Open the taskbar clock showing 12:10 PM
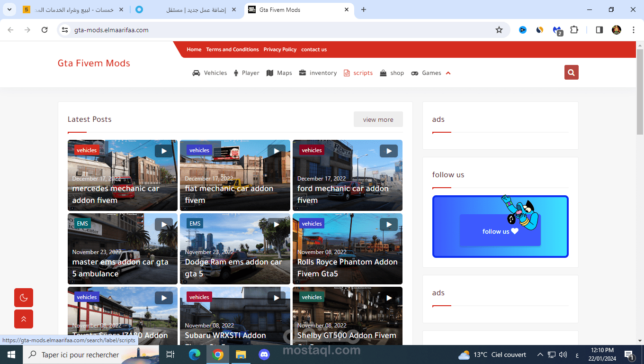The height and width of the screenshot is (364, 644). (x=602, y=355)
